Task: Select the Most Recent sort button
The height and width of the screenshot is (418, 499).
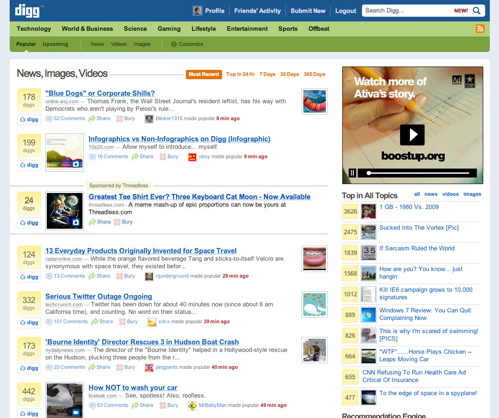Action: 204,74
